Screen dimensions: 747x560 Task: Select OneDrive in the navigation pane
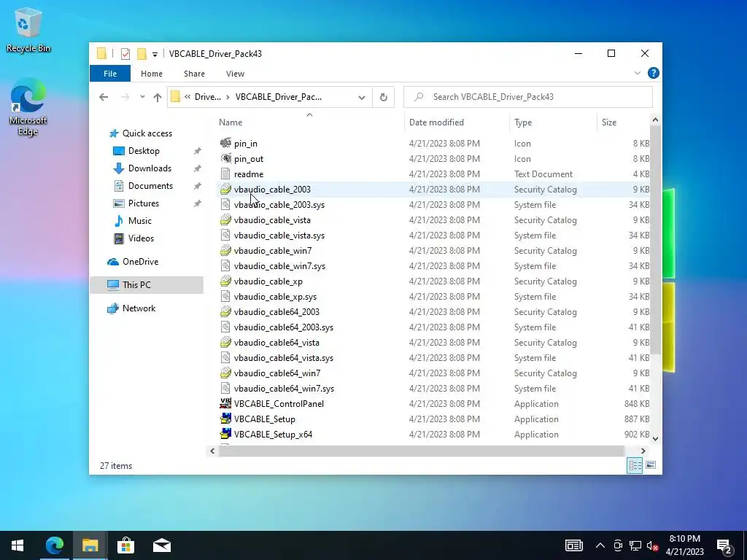pyautogui.click(x=140, y=262)
